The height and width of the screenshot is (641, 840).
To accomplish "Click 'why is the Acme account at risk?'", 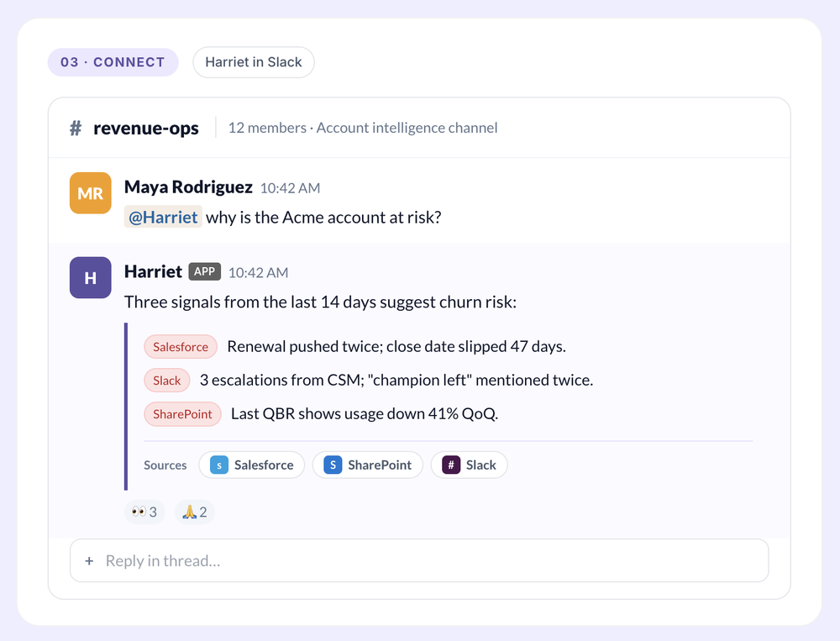I will point(323,218).
